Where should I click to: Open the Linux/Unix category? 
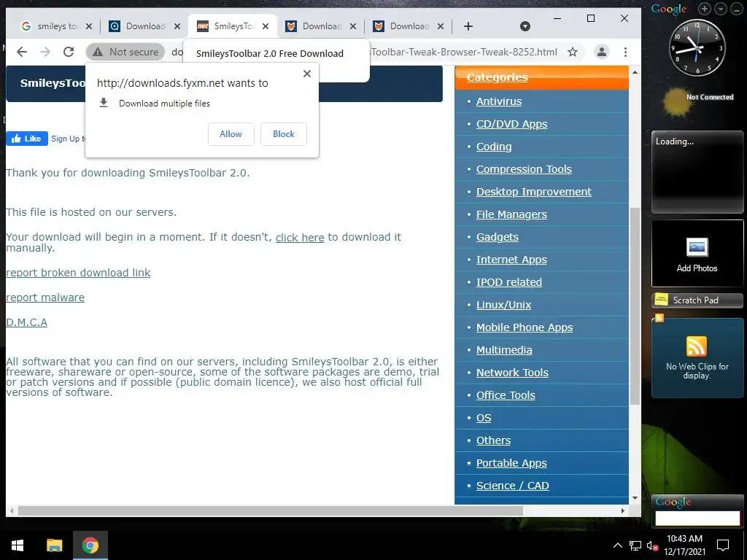[x=503, y=305]
